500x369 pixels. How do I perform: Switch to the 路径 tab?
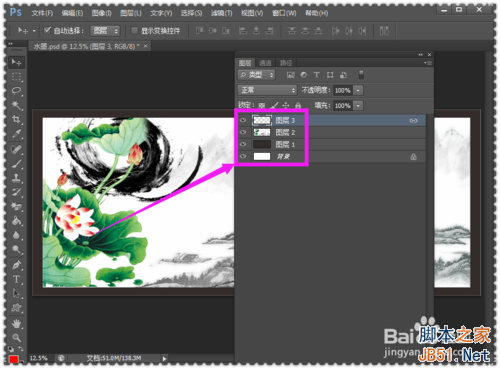click(x=286, y=63)
